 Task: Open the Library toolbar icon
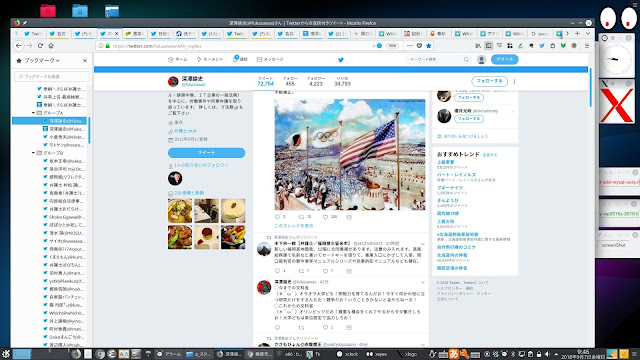pos(478,46)
